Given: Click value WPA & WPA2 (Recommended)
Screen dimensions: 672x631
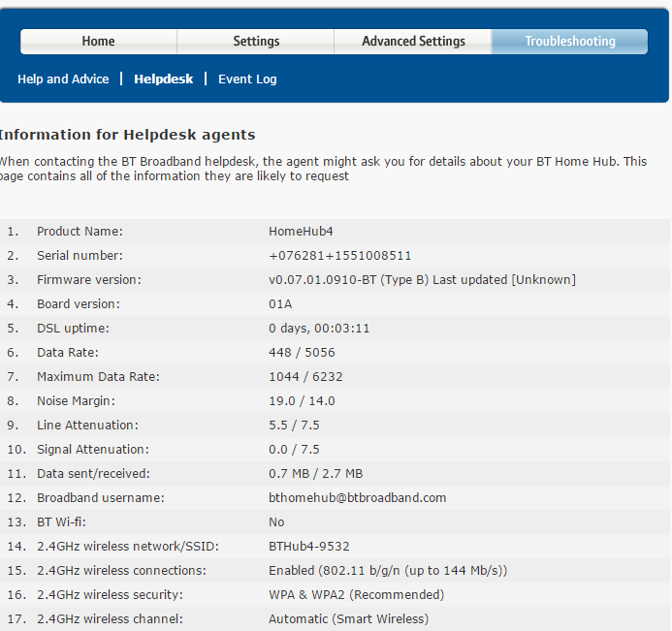Looking at the screenshot, I should tap(357, 594).
